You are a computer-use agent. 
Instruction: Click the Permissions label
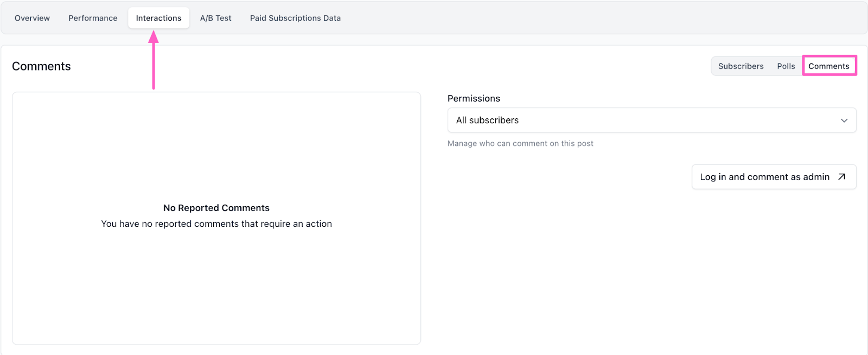[474, 98]
